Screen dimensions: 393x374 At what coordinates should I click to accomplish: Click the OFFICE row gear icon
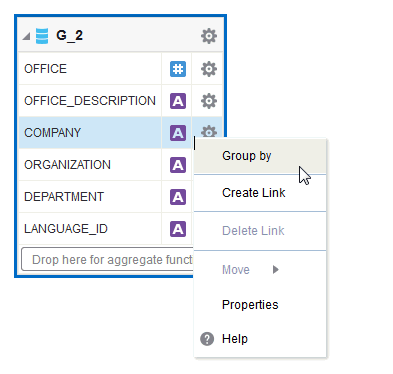(209, 69)
